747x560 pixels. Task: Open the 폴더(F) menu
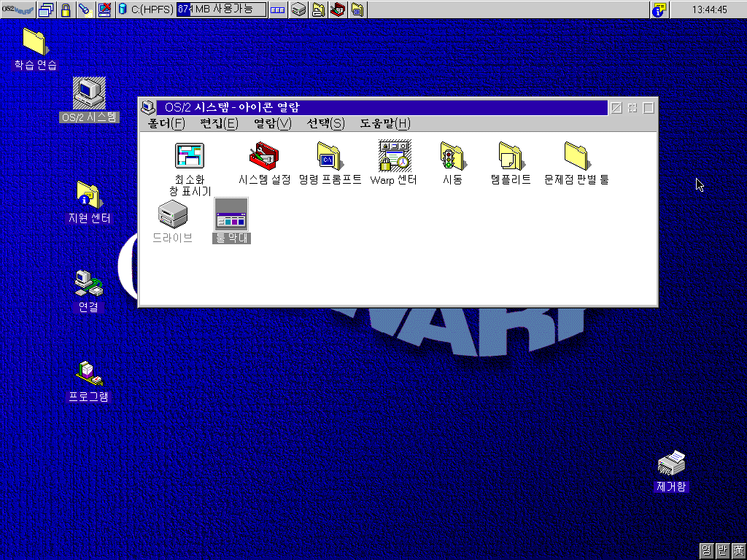click(x=166, y=124)
